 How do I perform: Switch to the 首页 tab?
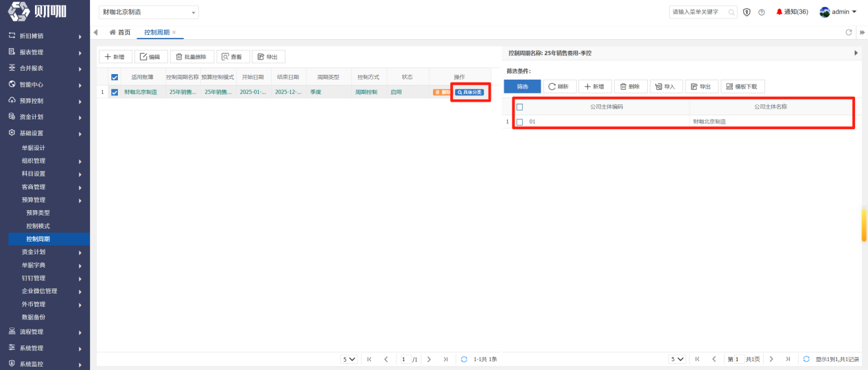pos(120,32)
